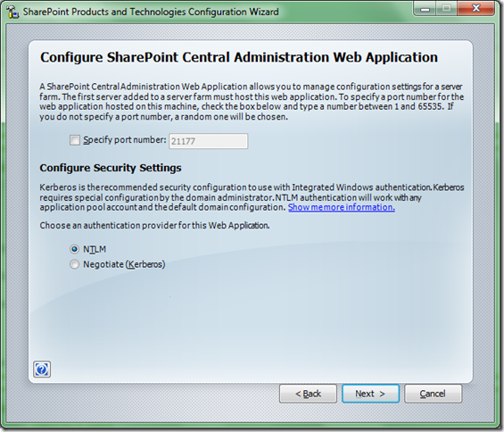Go to the next wizard step
Screen dimensions: 504x432
pos(370,394)
